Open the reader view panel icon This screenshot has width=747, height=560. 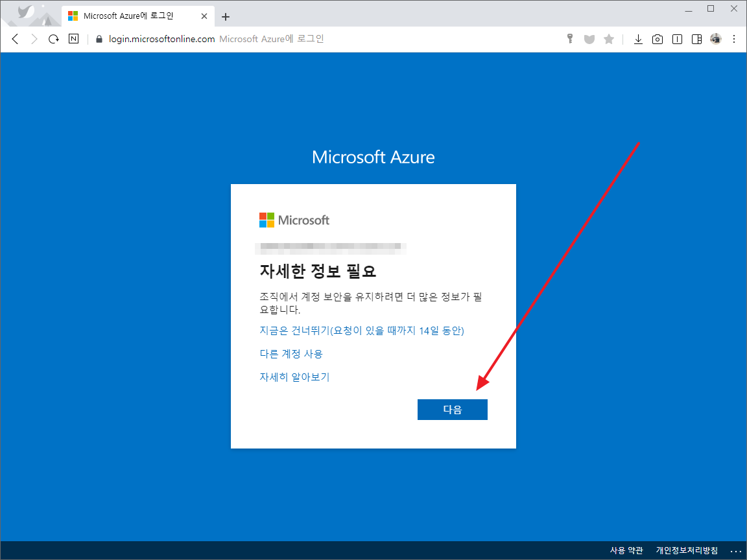tap(677, 39)
